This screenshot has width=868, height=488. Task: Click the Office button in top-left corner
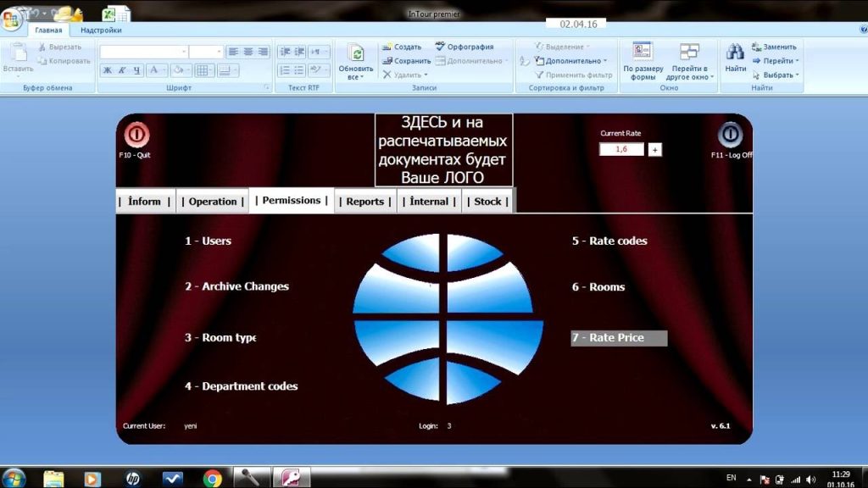[x=12, y=19]
